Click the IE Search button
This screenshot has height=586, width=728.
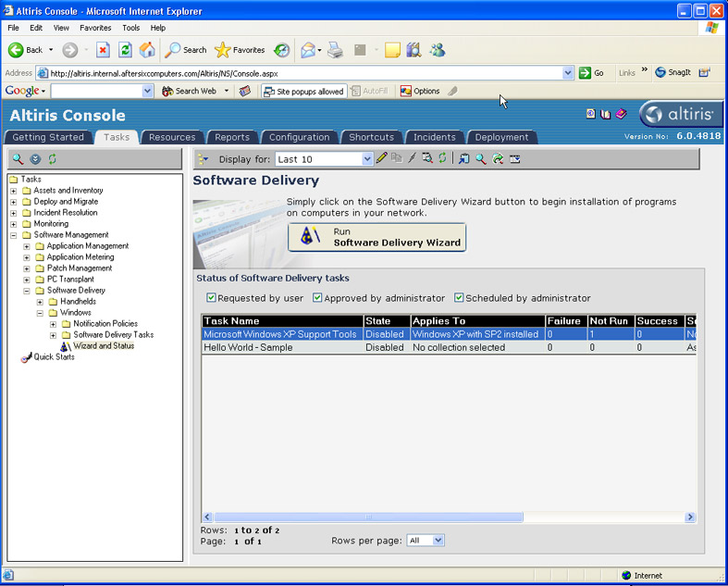(x=186, y=50)
